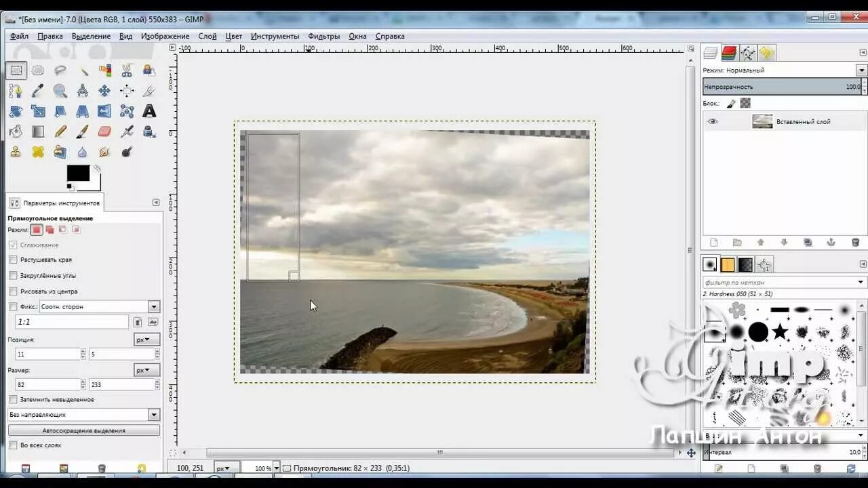Select the Scale tool
Screen dimensions: 868x488
click(x=38, y=111)
